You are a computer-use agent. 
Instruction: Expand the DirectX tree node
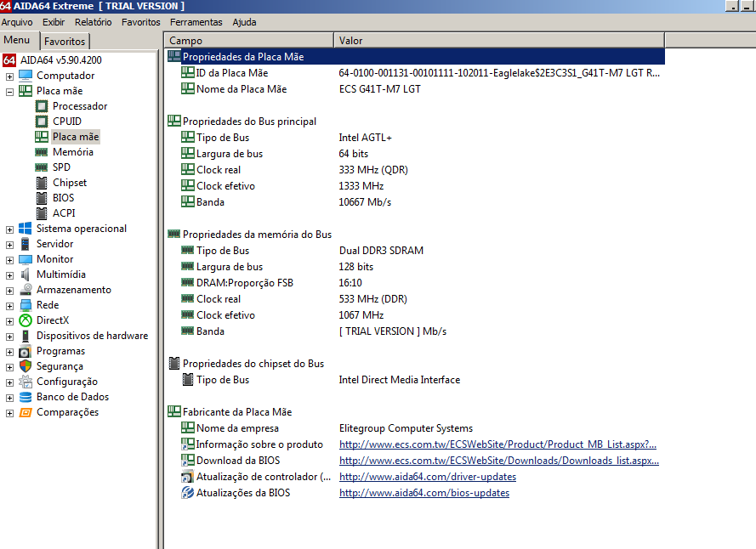[9, 321]
